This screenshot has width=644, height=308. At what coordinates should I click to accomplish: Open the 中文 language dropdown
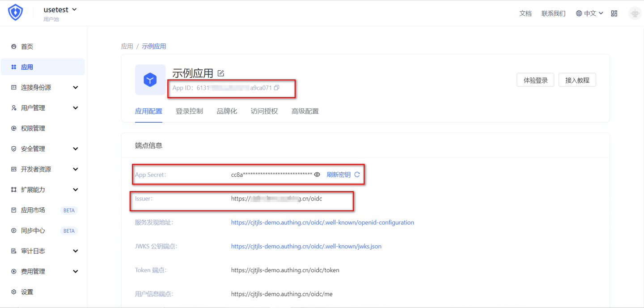coord(589,13)
